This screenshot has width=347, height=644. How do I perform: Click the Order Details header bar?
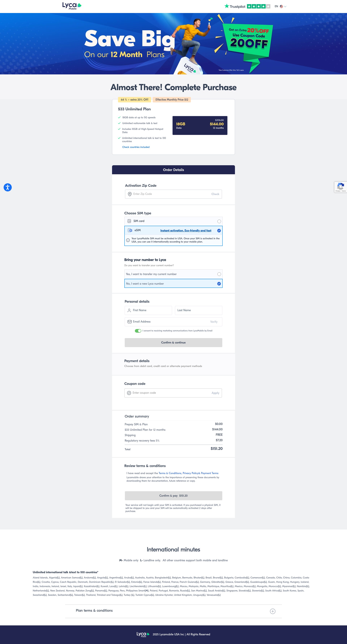[173, 170]
